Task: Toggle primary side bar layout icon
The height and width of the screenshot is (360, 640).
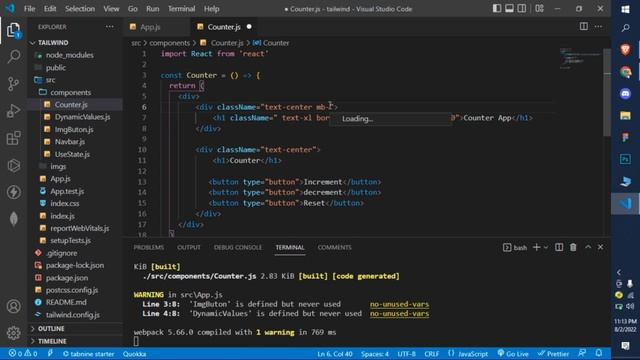Action: click(x=497, y=9)
